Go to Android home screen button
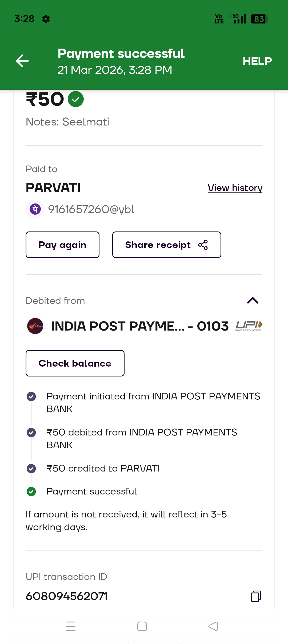Image resolution: width=288 pixels, height=644 pixels. (x=142, y=626)
